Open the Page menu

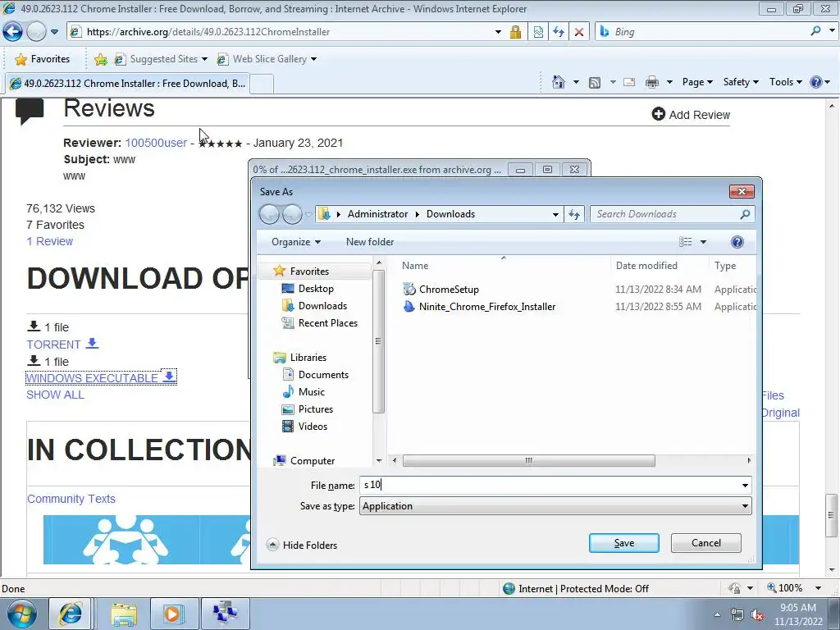coord(697,82)
